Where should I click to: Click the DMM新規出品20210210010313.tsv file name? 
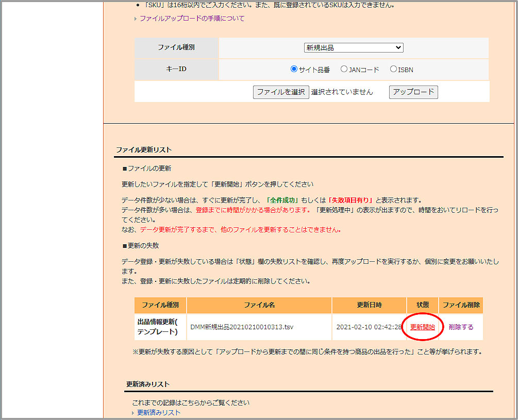[x=242, y=327]
